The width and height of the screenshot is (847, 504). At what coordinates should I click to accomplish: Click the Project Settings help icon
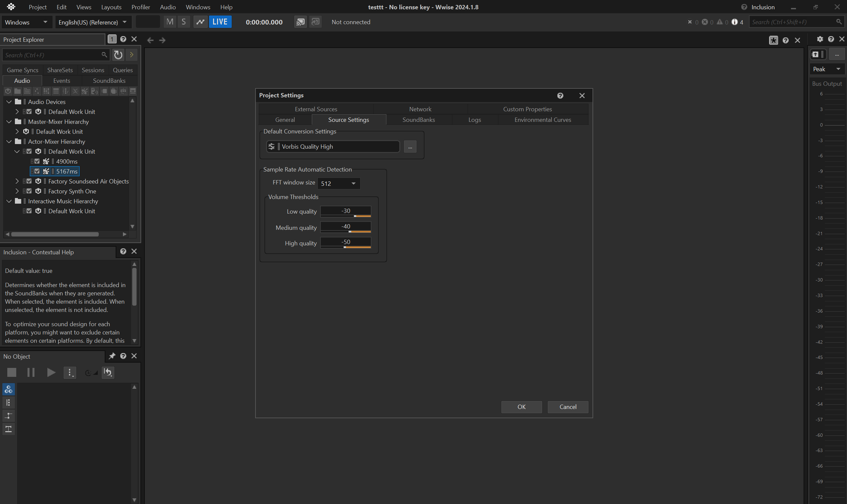[560, 95]
